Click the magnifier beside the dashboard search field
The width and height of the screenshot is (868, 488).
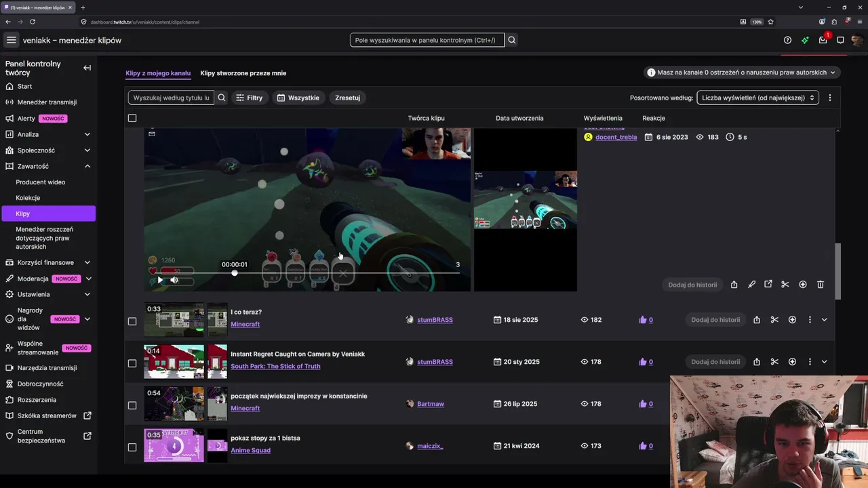512,40
